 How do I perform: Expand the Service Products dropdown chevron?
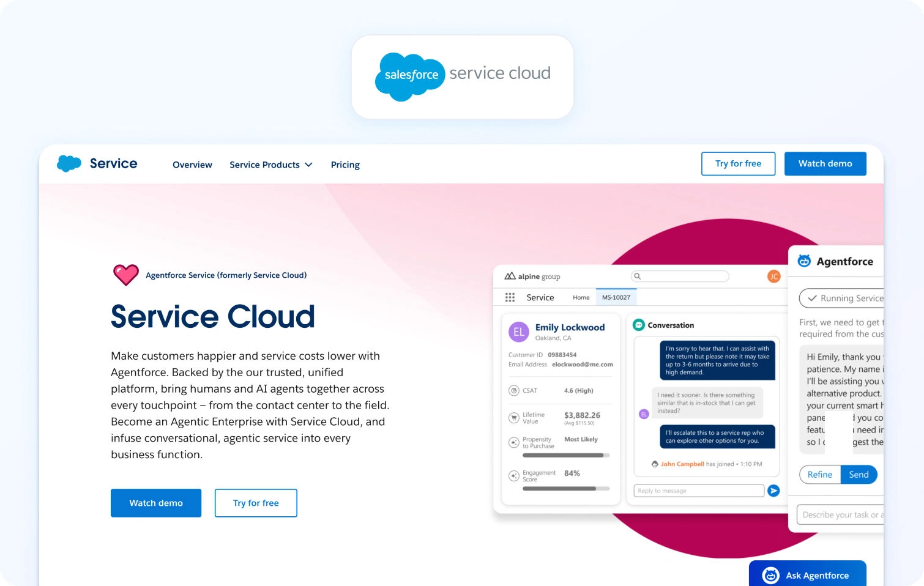[x=308, y=165]
